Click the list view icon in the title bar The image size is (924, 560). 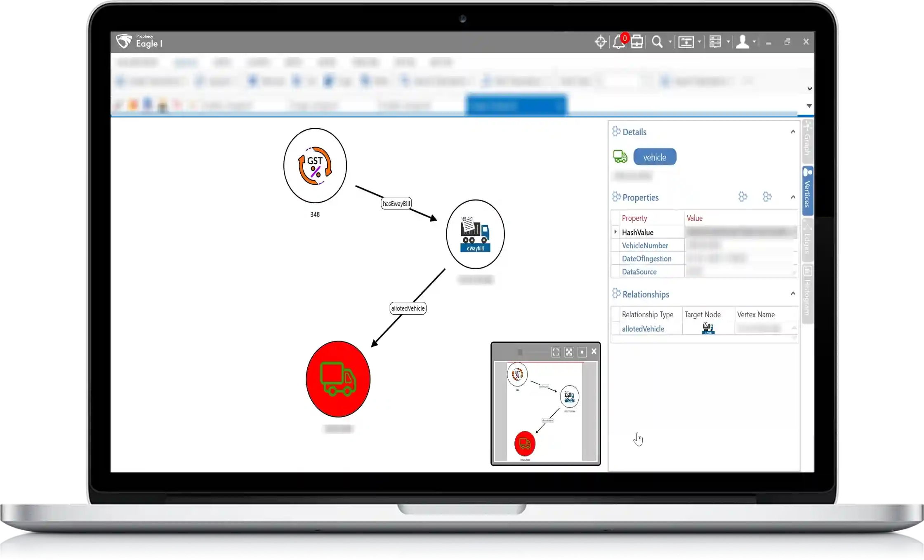click(716, 42)
